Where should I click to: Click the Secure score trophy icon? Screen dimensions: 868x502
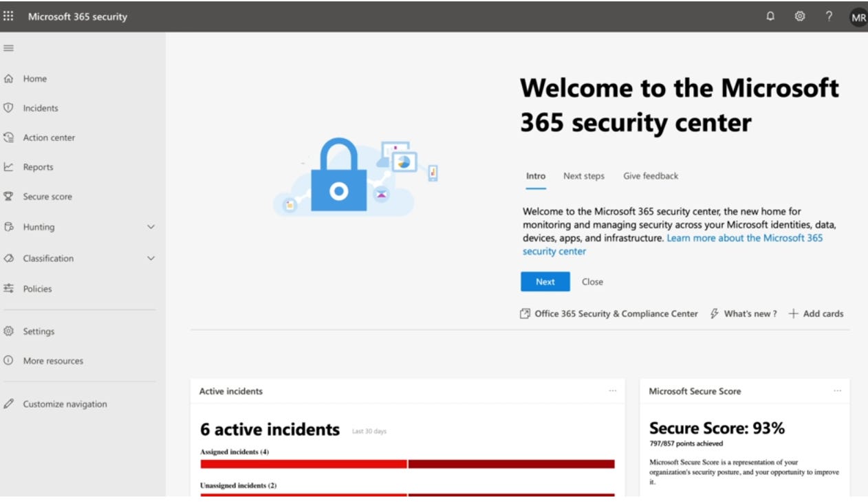(x=9, y=196)
